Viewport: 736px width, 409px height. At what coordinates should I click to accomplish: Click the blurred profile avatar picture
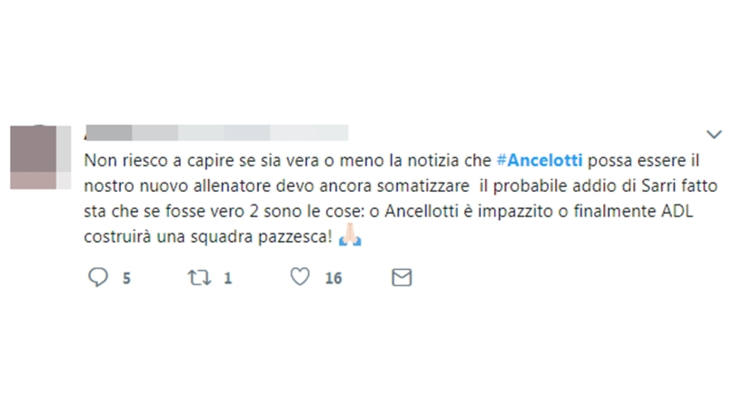click(x=40, y=157)
